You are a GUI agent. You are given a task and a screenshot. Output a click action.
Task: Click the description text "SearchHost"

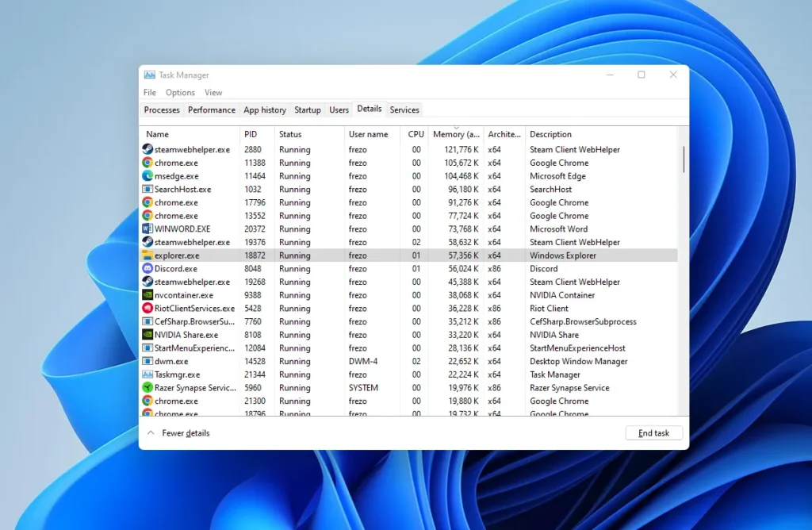click(550, 190)
